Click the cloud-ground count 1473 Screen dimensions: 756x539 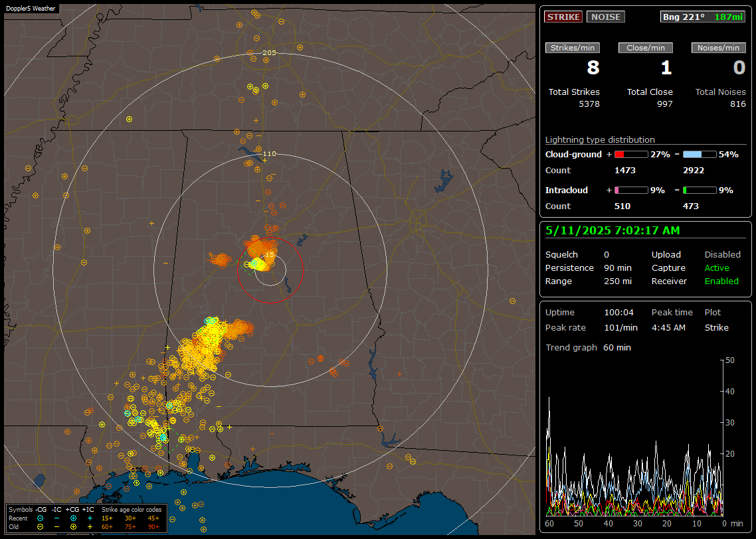coord(625,171)
